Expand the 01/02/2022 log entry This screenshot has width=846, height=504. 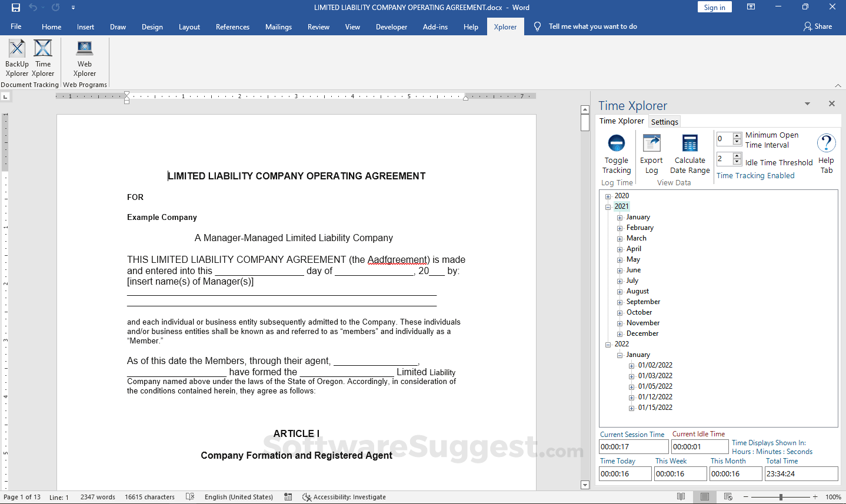631,365
